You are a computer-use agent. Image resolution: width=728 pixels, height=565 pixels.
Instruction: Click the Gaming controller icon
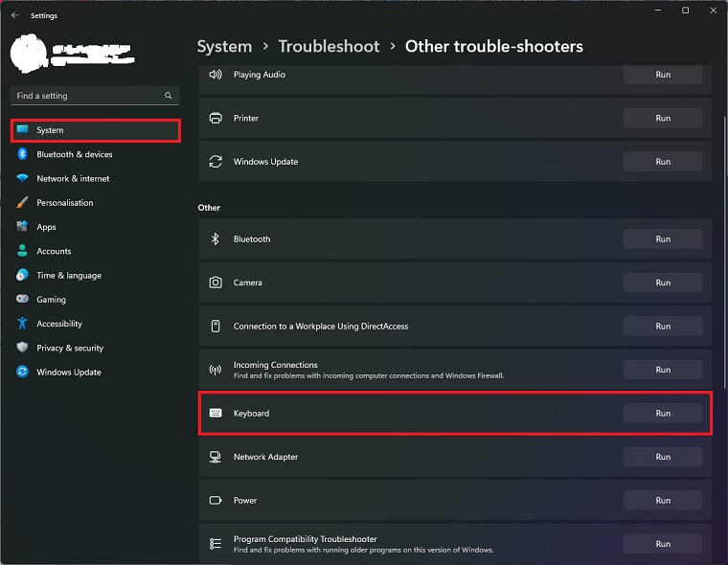click(x=22, y=300)
